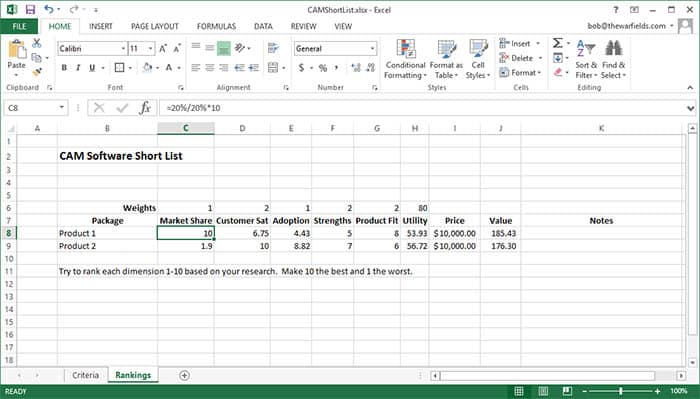This screenshot has width=700, height=399.
Task: Click the Paste clipboard icon
Action: coord(17,49)
